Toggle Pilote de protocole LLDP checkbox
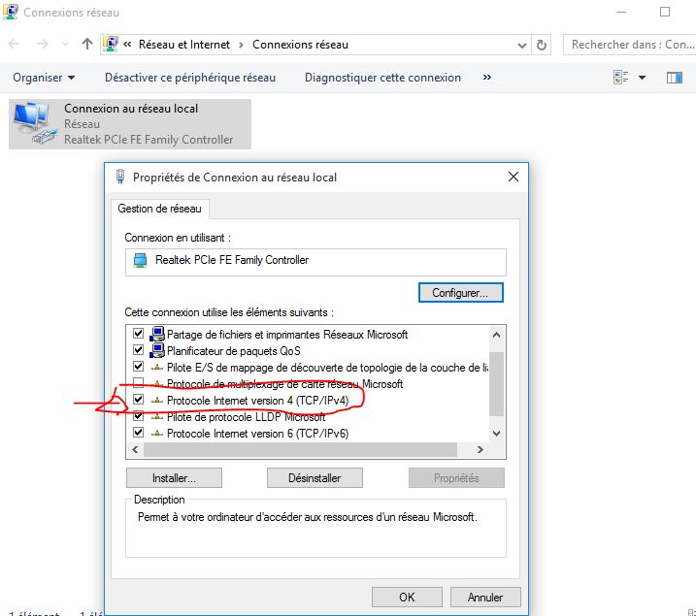Viewport: 696px width, 616px height. pyautogui.click(x=138, y=416)
